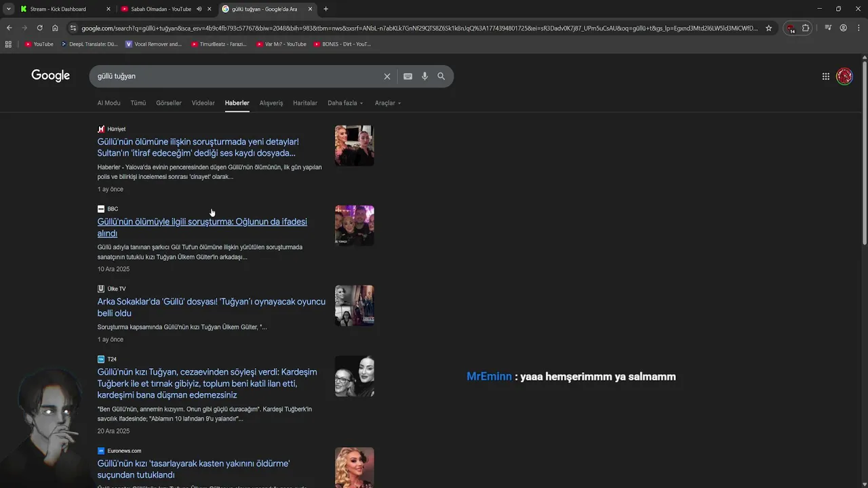The width and height of the screenshot is (868, 488).
Task: Switch to Videolar results tab
Action: [203, 103]
